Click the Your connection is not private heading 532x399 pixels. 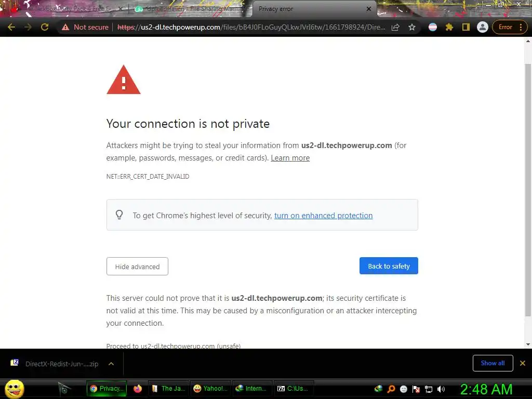(x=188, y=124)
